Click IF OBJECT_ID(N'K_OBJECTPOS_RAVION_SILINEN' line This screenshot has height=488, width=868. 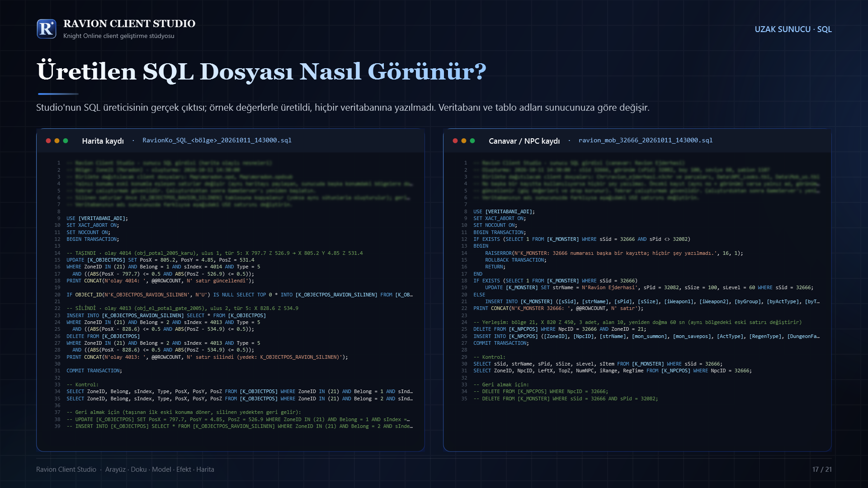[240, 295]
